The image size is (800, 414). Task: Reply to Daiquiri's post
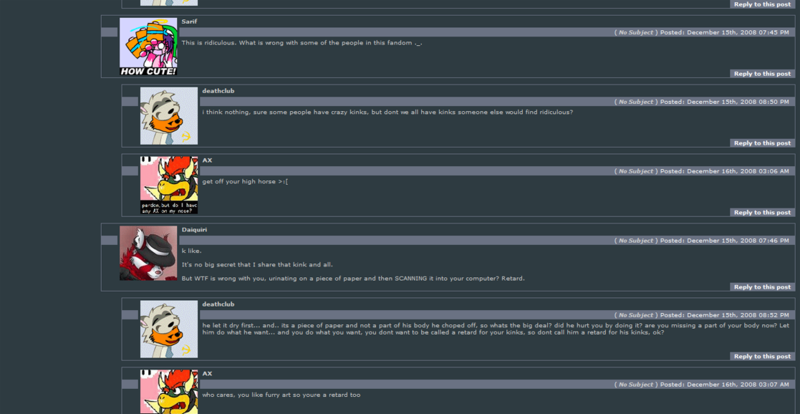[x=762, y=287]
